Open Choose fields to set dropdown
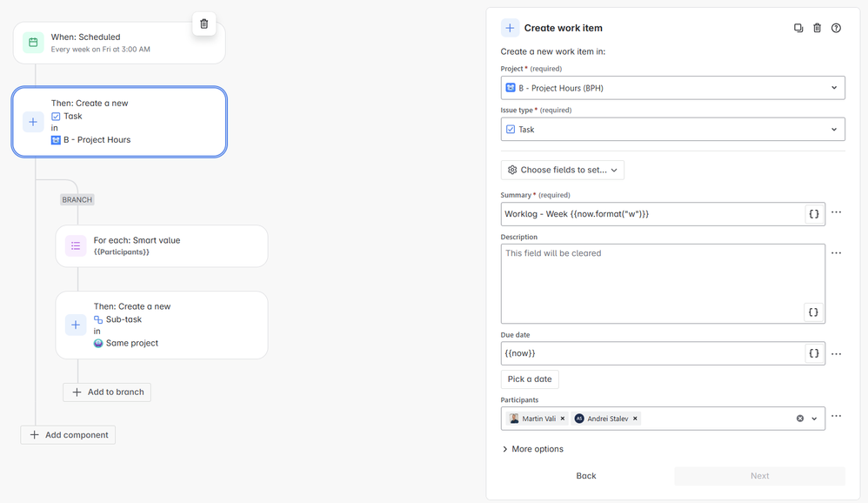 point(563,170)
